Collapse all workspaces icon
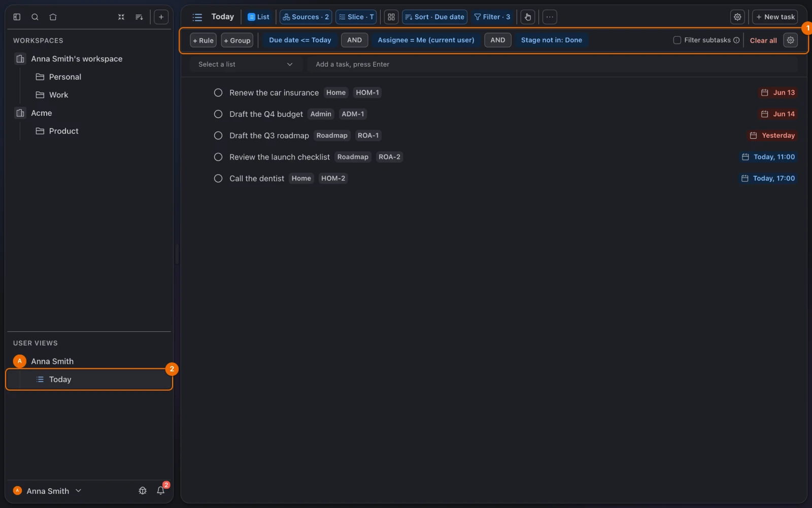Viewport: 812px width, 508px height. point(121,17)
